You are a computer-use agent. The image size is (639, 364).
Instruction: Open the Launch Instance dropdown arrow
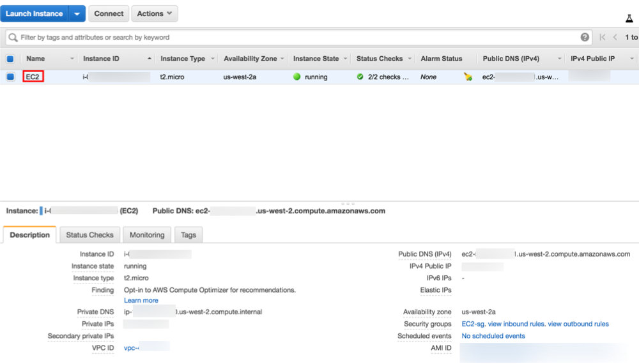tap(77, 13)
